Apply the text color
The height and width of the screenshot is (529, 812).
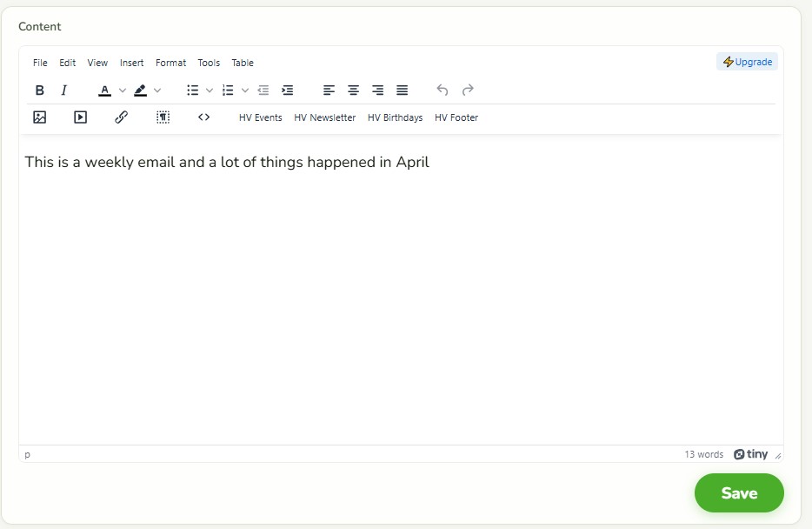pos(104,90)
